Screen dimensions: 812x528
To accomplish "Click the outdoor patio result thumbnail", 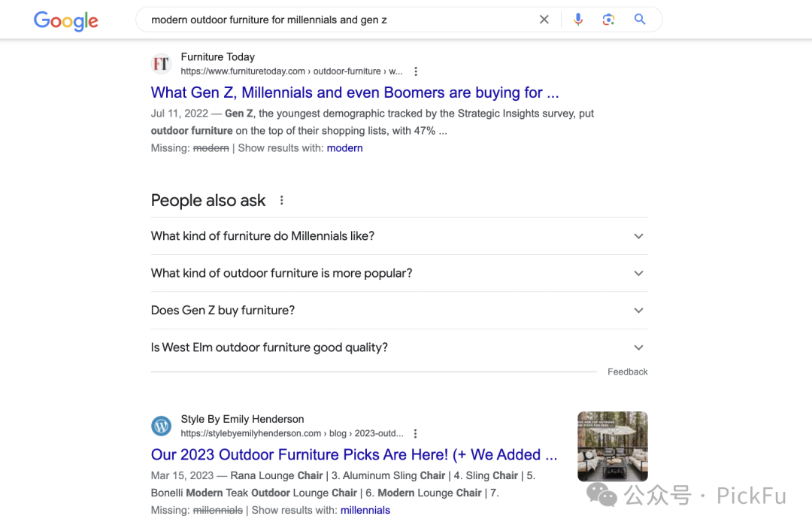I will tap(613, 447).
